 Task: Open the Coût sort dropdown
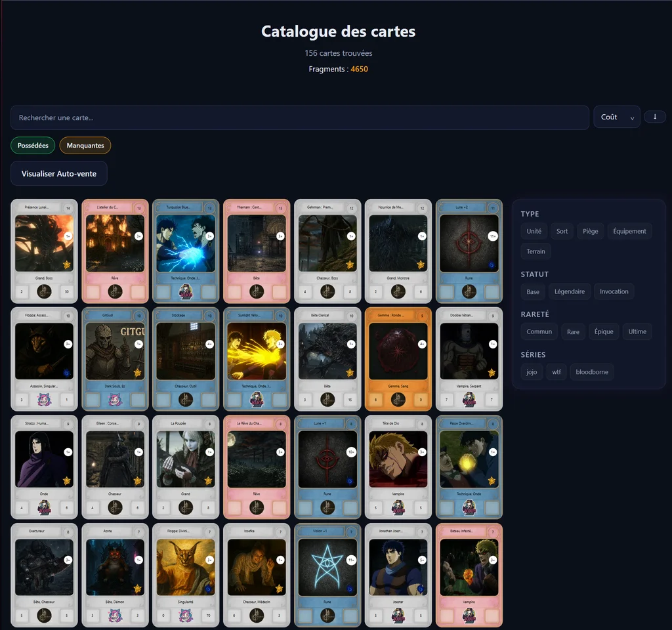(616, 117)
